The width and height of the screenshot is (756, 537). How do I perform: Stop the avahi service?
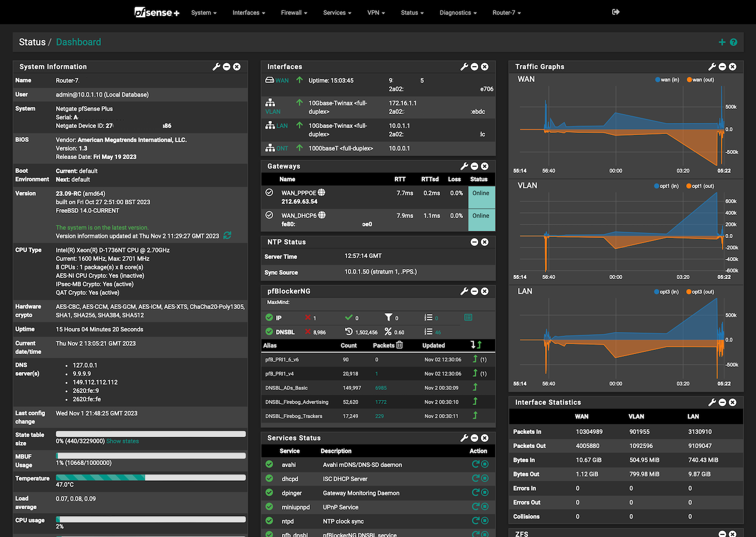click(485, 464)
